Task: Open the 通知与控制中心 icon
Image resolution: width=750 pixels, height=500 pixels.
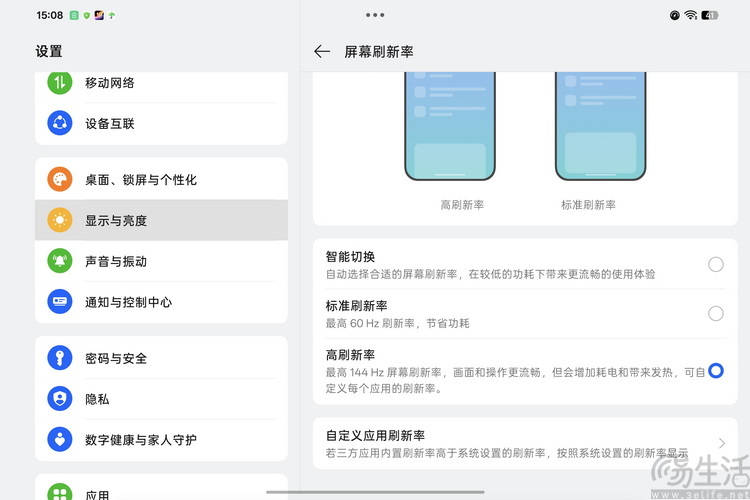Action: [60, 301]
